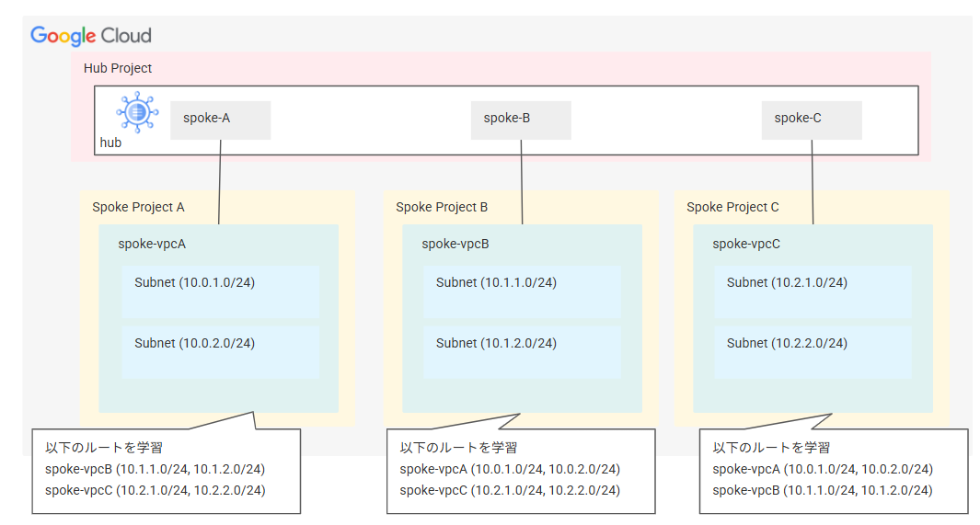Click the Subnet 10.0.2.0/24 box
The width and height of the screenshot is (980, 525).
[x=221, y=352]
